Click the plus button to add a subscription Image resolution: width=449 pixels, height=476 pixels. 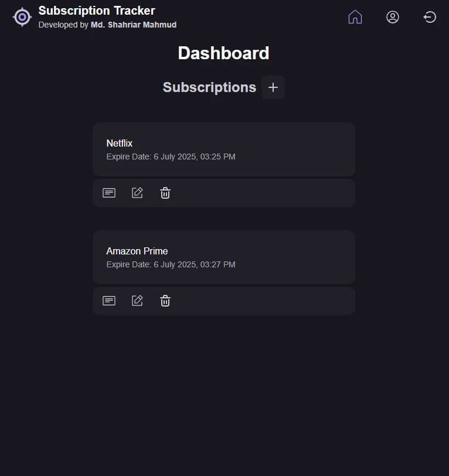pos(273,87)
